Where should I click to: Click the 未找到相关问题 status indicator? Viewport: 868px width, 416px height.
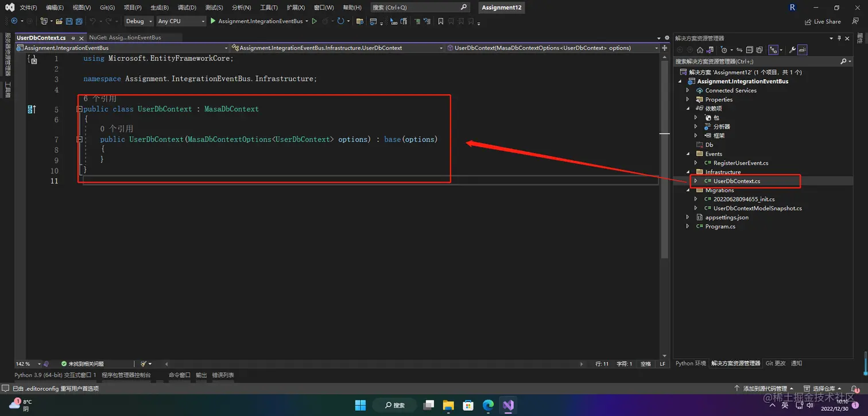(x=83, y=364)
